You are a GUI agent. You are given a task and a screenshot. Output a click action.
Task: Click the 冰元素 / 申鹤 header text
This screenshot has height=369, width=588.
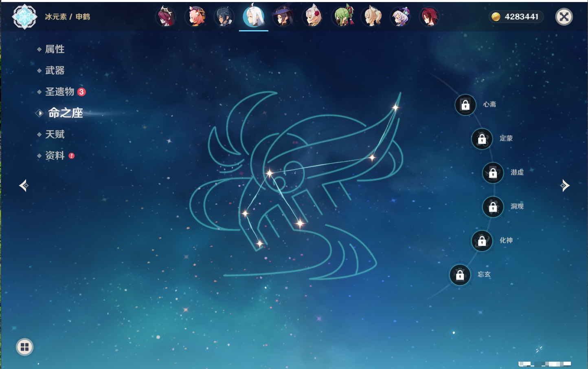pos(67,17)
